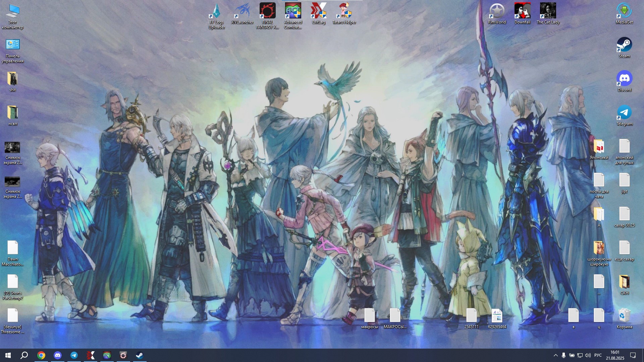The width and height of the screenshot is (644, 362).
Task: Launch FF Logs Uploader shortcut
Action: (x=217, y=16)
